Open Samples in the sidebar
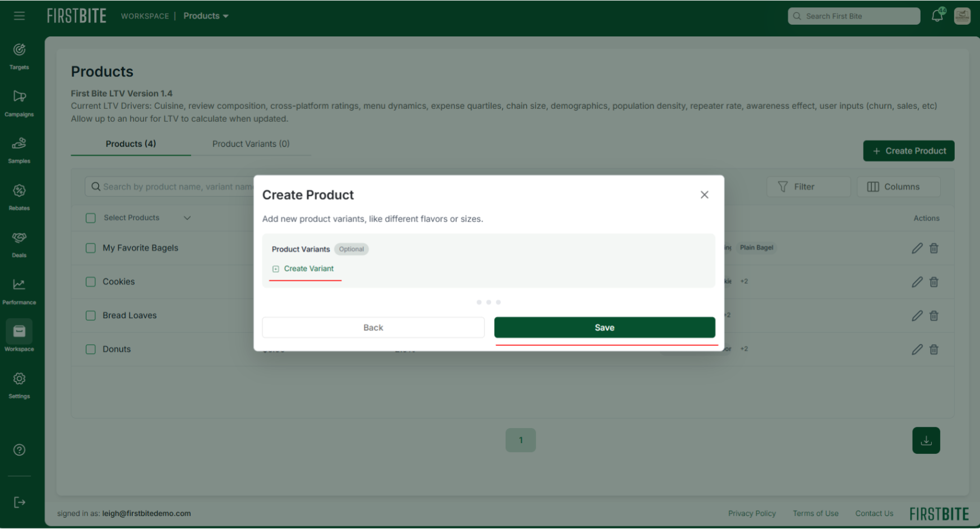Screen dimensions: 980x529 [19, 150]
